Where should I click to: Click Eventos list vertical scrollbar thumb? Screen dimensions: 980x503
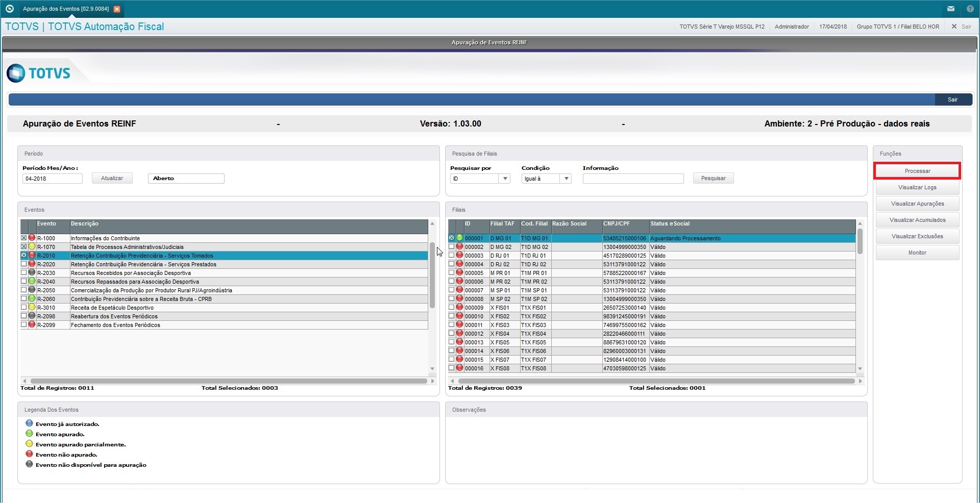pyautogui.click(x=432, y=275)
